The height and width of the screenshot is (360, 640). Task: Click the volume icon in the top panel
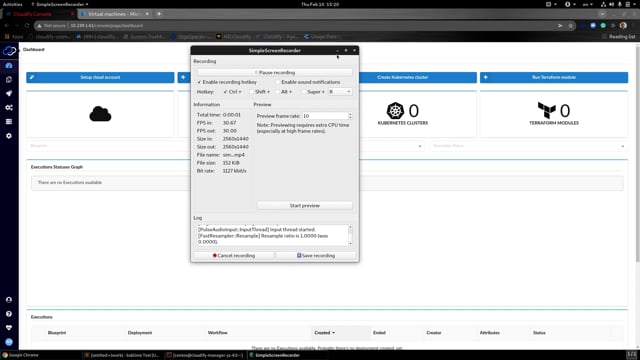point(611,4)
